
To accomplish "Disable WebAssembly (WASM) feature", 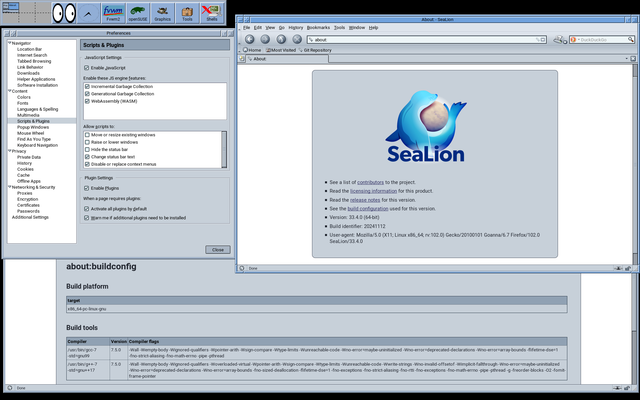I will click(x=87, y=101).
